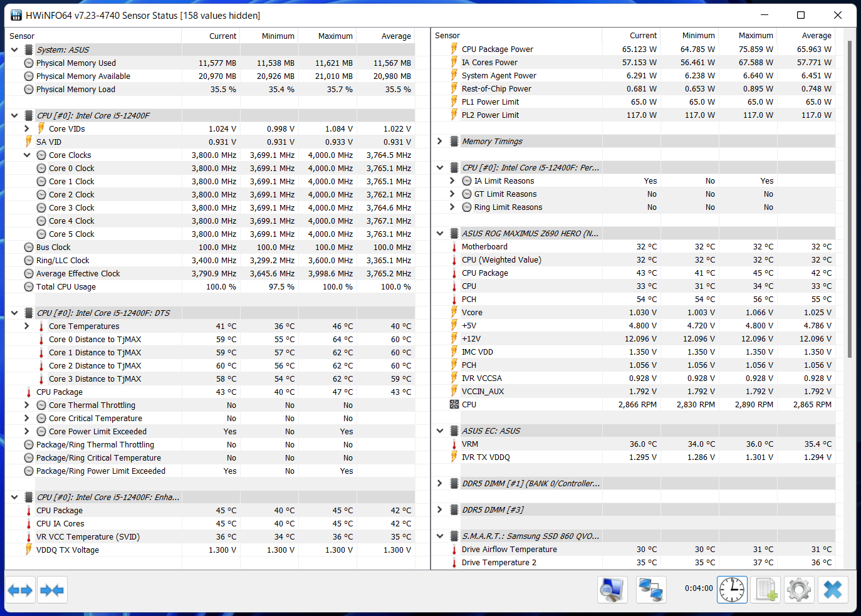861x616 pixels.
Task: Select the IMC VDD row
Action: pyautogui.click(x=633, y=352)
